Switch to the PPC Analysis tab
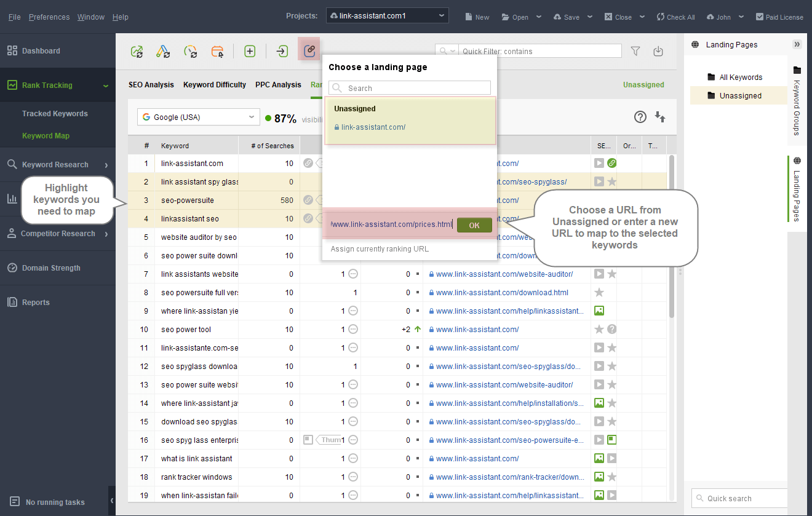 pos(279,85)
